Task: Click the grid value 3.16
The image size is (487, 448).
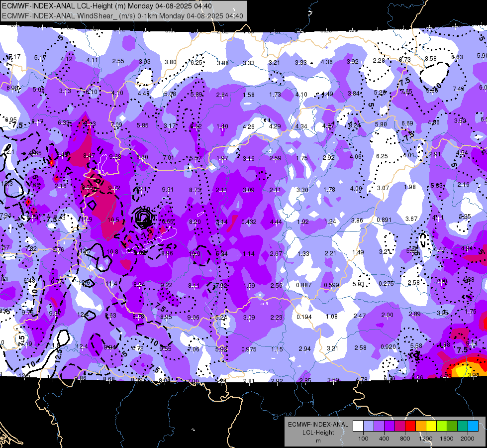Action: point(248,159)
